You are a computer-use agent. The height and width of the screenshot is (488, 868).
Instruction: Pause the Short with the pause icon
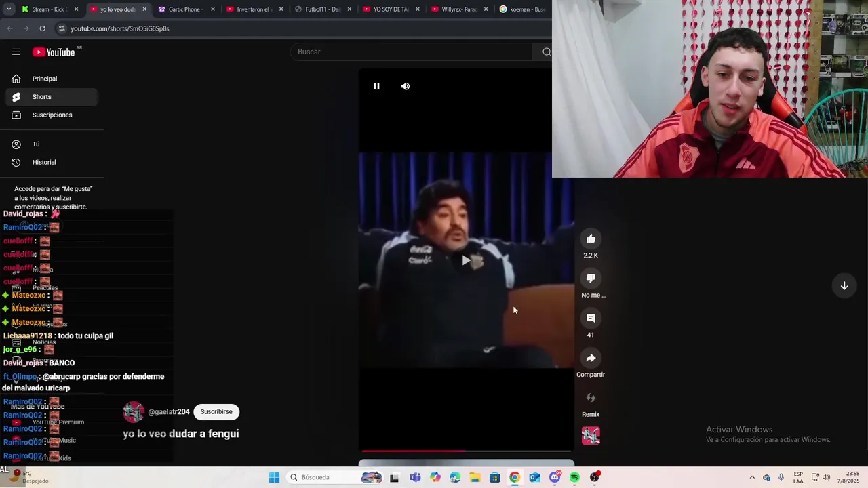point(376,86)
